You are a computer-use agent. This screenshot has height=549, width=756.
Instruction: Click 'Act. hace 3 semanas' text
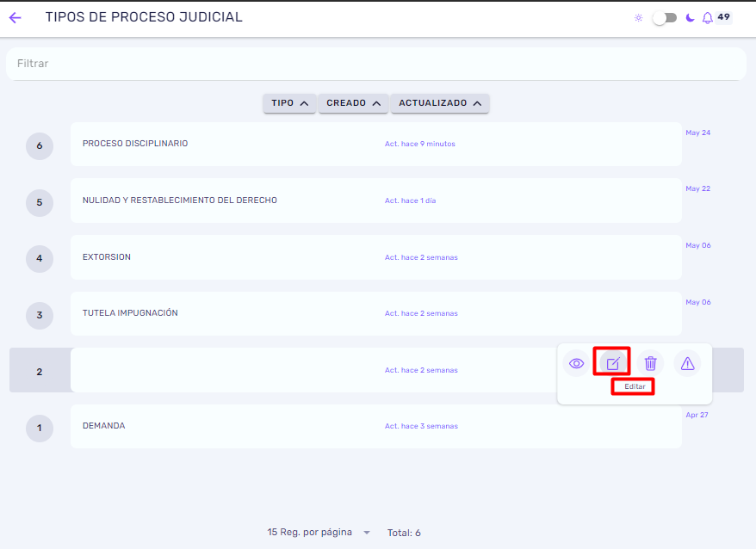coord(421,426)
